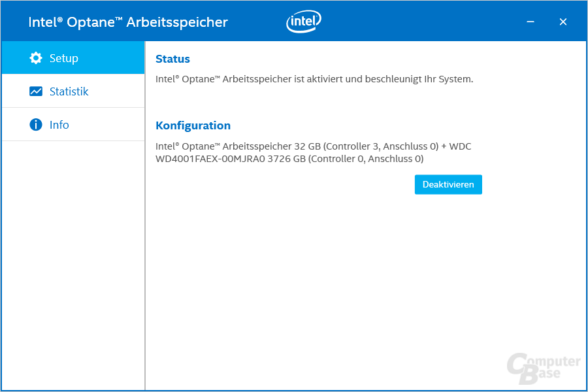This screenshot has width=588, height=392.
Task: Click the window title 'Intel Optane Arbeitsspeicher'
Action: pos(128,22)
